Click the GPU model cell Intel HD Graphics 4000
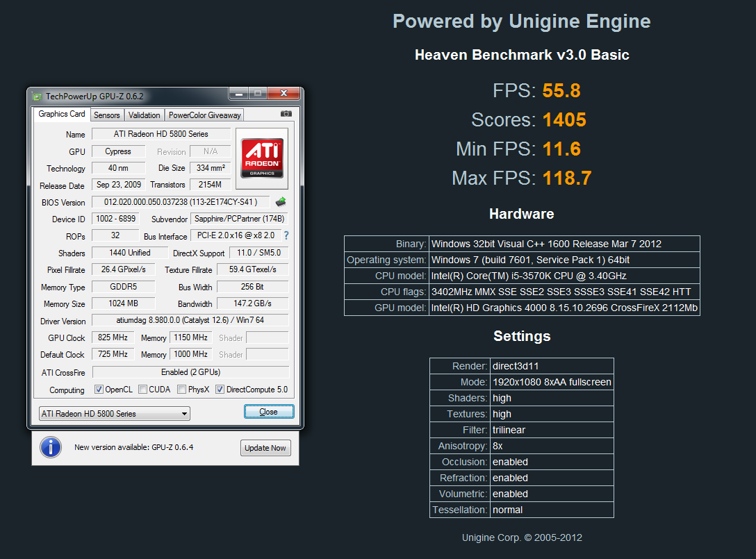Viewport: 756px width, 559px height. 564,308
